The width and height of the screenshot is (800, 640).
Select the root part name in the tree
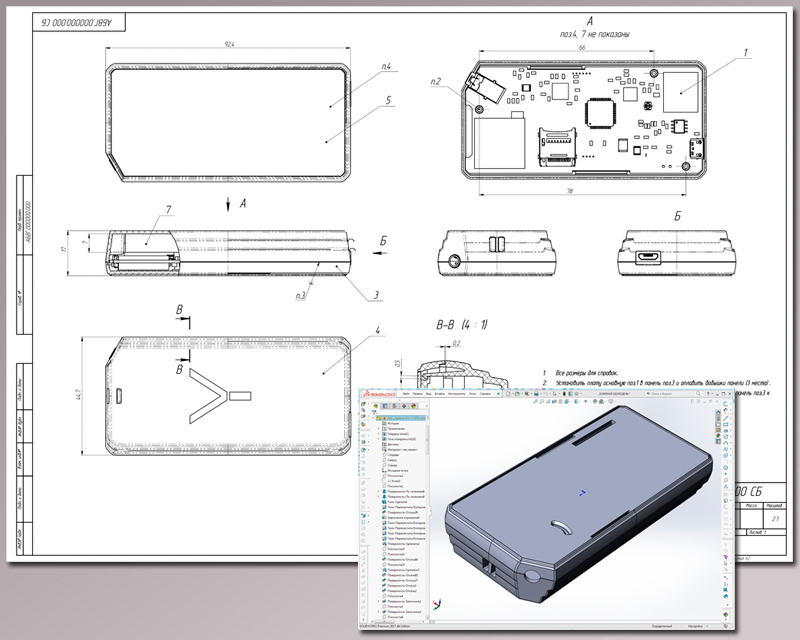(x=402, y=418)
